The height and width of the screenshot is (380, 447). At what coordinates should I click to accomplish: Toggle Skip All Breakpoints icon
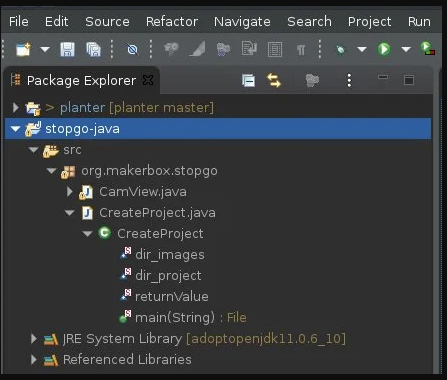point(132,50)
